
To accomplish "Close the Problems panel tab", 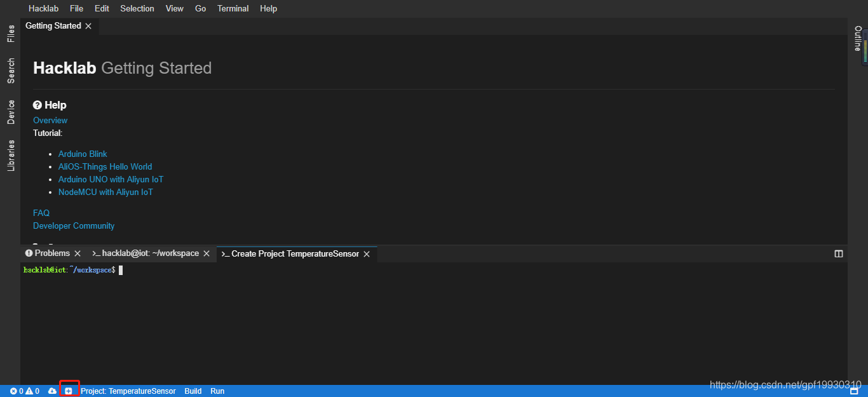I will [x=78, y=253].
